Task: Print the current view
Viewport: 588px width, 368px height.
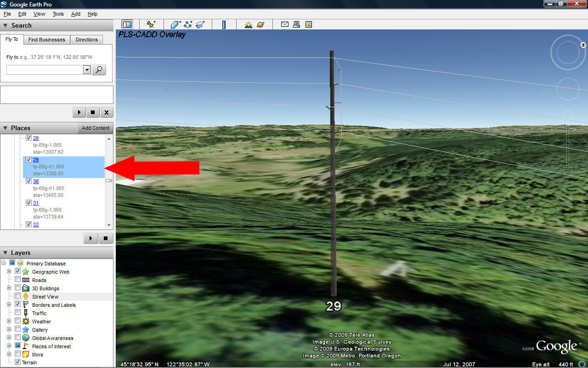Action: pyautogui.click(x=296, y=24)
